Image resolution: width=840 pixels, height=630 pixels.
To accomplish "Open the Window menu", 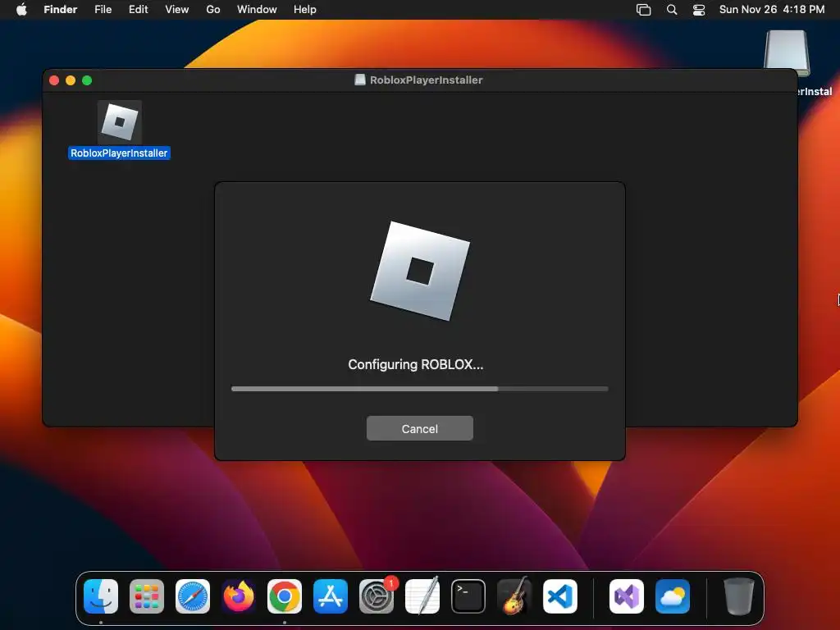I will click(x=257, y=10).
